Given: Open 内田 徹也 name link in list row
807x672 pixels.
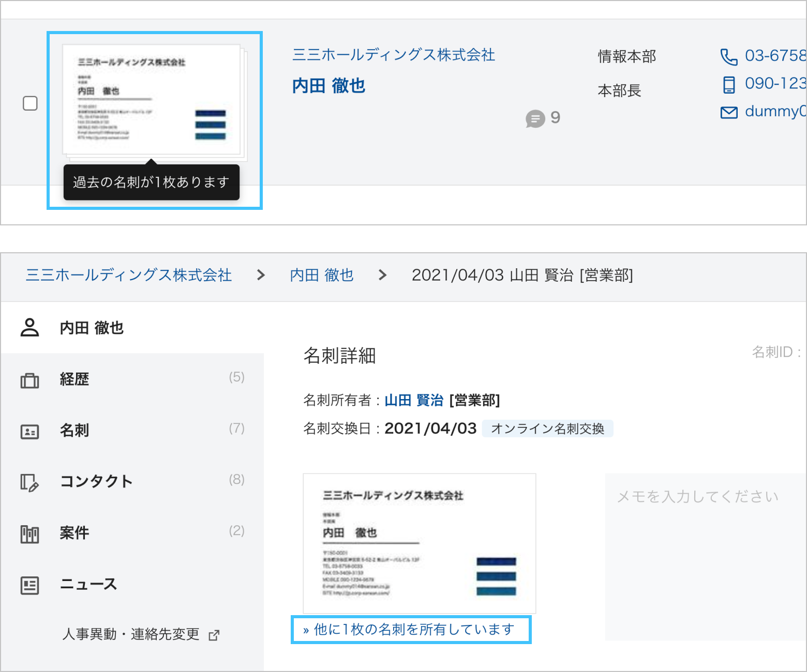Looking at the screenshot, I should (x=329, y=86).
